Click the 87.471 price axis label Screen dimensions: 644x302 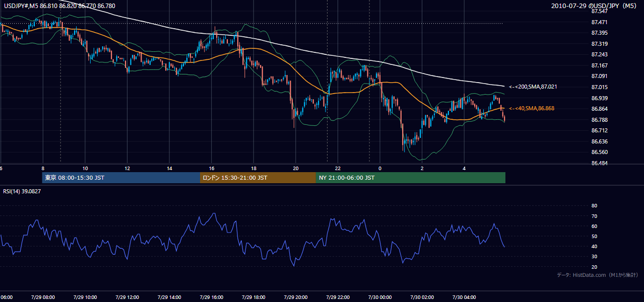(x=599, y=22)
